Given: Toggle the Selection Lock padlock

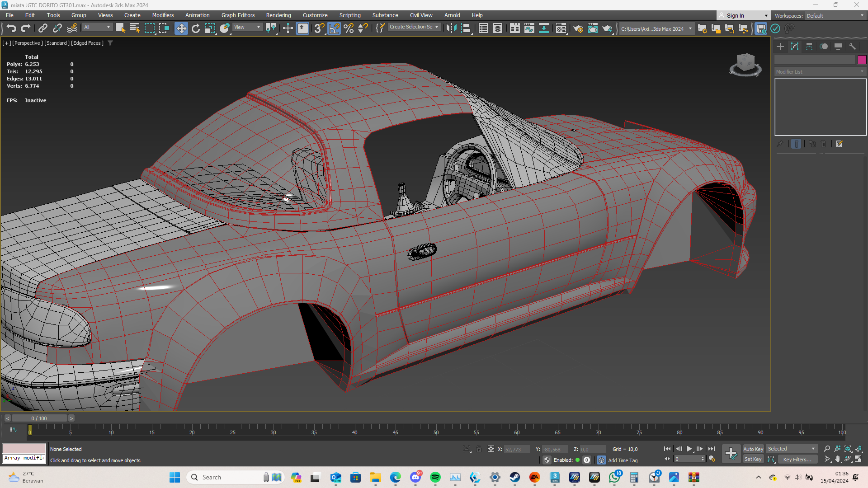Looking at the screenshot, I should (x=479, y=449).
